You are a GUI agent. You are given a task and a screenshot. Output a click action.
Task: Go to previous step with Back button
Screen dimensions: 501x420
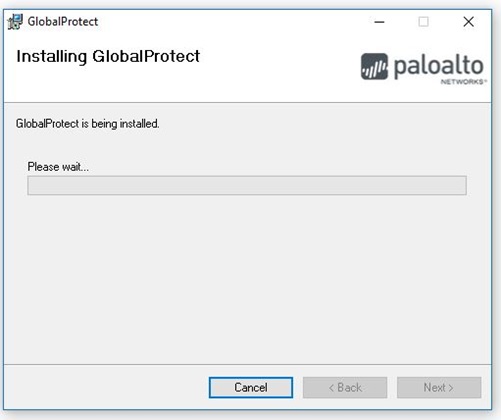[x=345, y=387]
